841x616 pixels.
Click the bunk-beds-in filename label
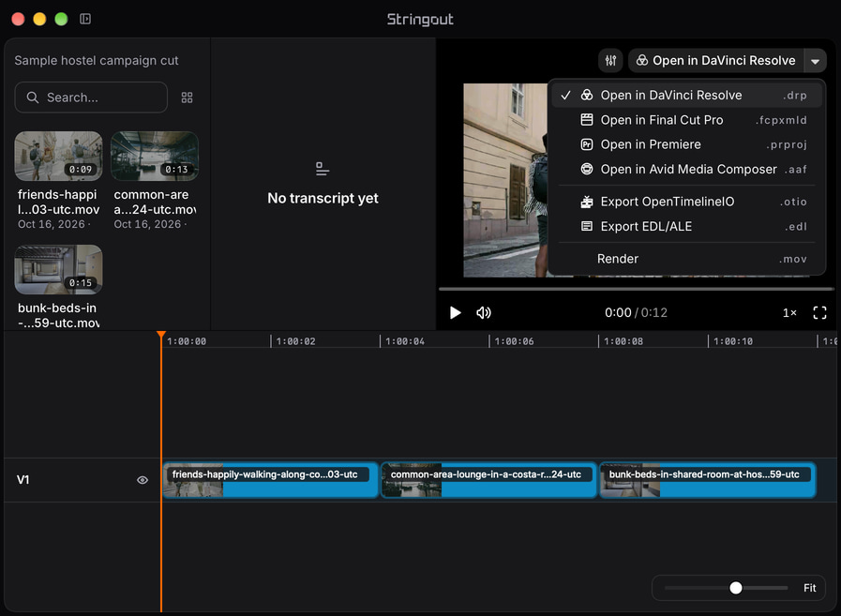(x=58, y=316)
